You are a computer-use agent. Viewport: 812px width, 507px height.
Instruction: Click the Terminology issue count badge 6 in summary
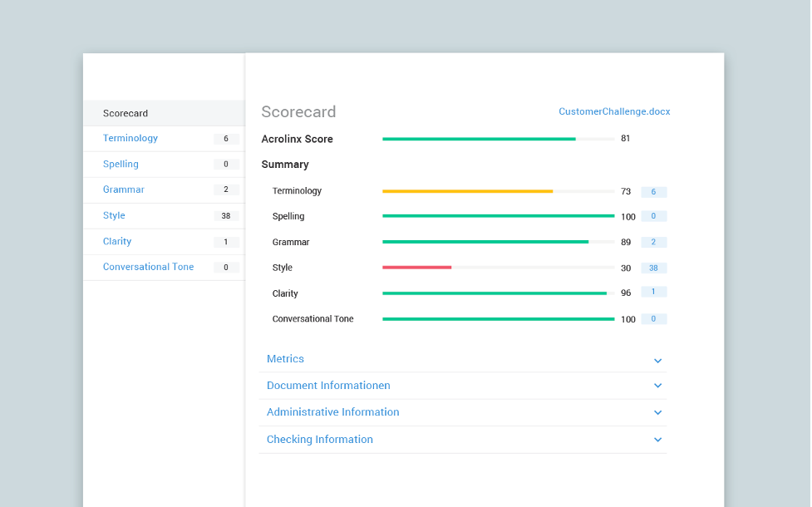click(653, 192)
